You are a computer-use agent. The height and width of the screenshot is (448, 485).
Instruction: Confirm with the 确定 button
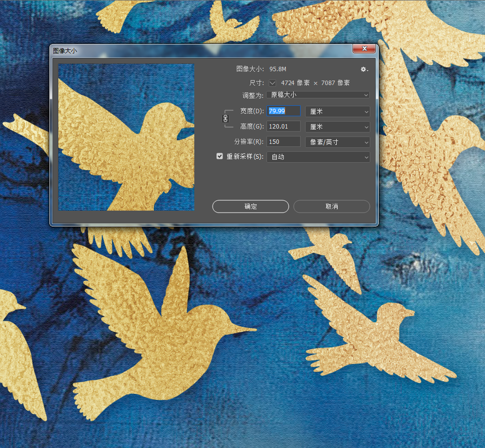251,206
